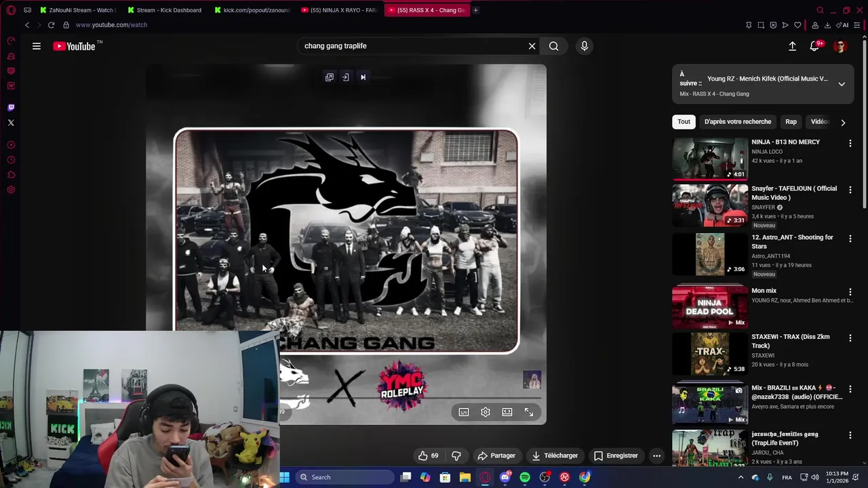Switch to 'Stream - Kick Dashboard' tab

[165, 10]
